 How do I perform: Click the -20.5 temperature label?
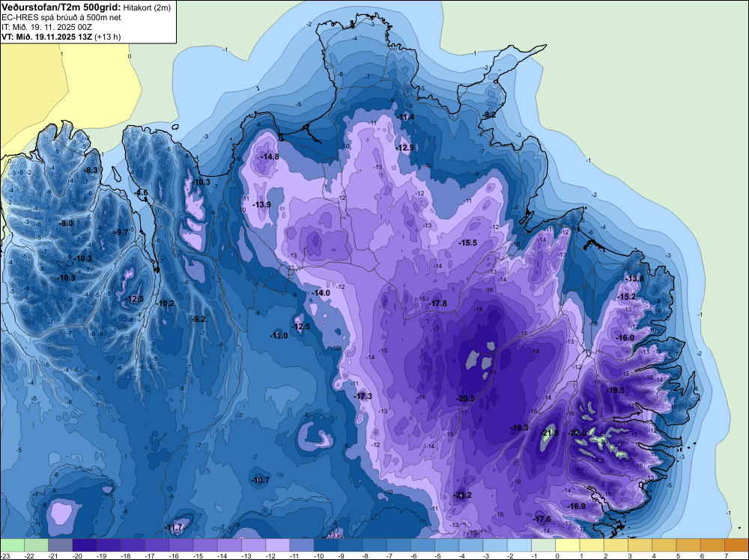pos(465,398)
